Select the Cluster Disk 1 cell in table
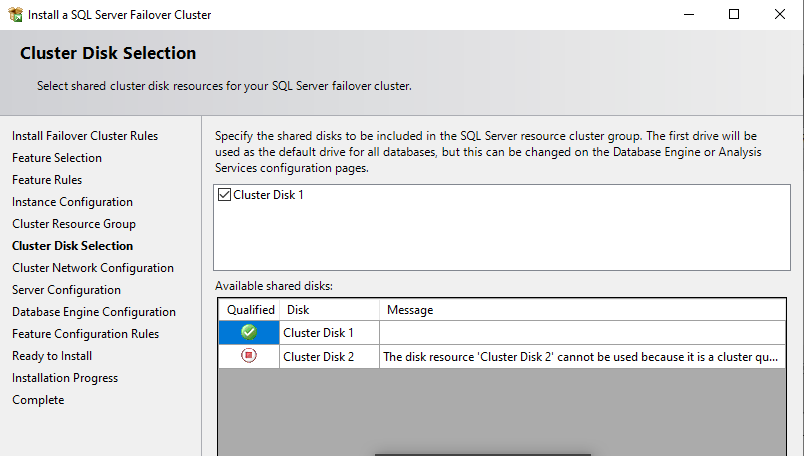 pyautogui.click(x=329, y=333)
